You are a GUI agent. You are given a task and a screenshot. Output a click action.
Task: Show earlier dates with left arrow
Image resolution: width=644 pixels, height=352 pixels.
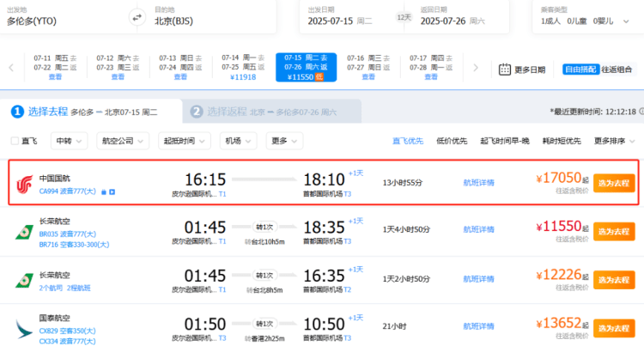(9, 67)
